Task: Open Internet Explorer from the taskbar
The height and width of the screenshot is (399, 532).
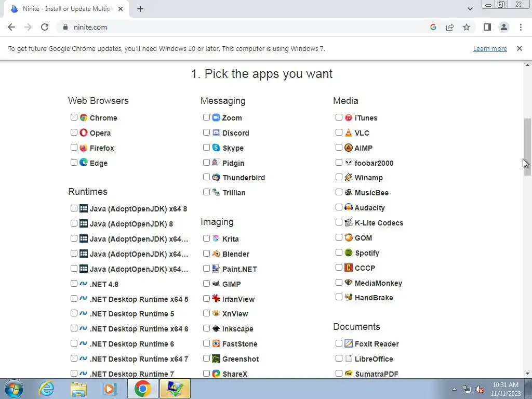Action: 46,389
